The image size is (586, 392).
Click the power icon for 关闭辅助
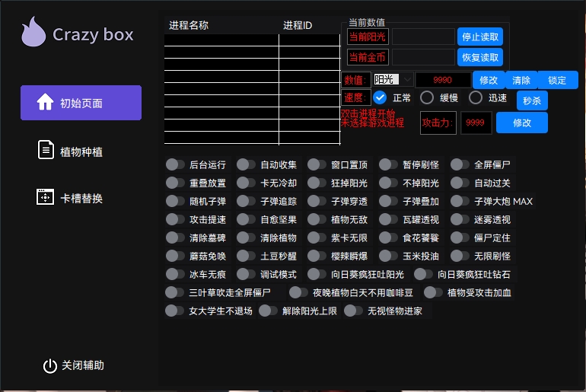click(x=50, y=366)
